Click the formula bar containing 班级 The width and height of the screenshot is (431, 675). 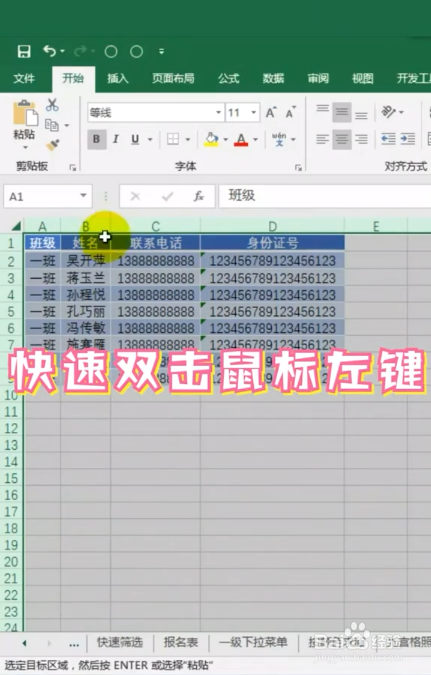[x=325, y=196]
